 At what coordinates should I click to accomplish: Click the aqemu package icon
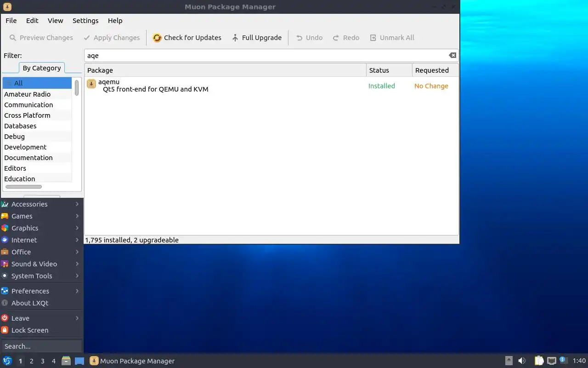pos(91,83)
